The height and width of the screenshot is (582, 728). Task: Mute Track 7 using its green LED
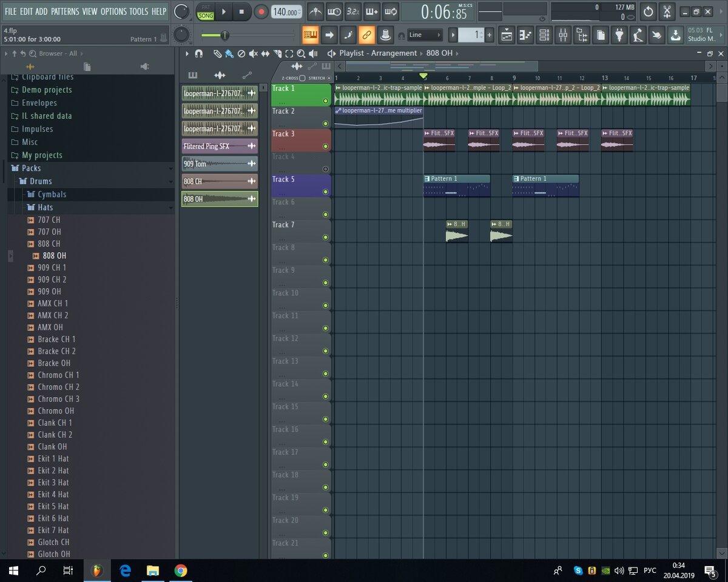point(326,237)
